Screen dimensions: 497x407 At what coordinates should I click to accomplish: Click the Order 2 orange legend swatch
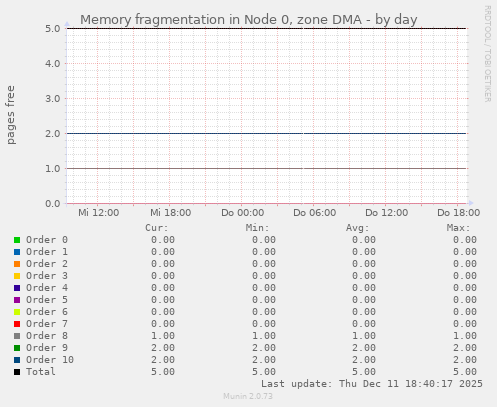click(17, 264)
